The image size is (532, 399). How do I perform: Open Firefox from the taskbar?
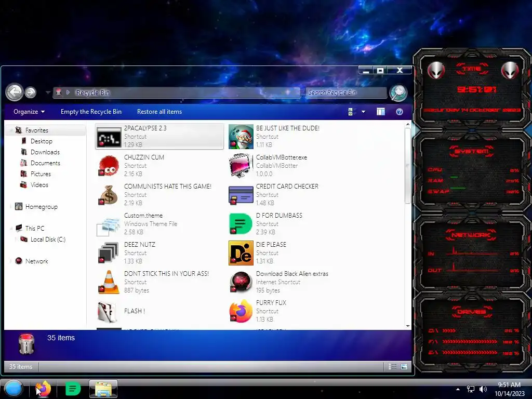pyautogui.click(x=44, y=389)
